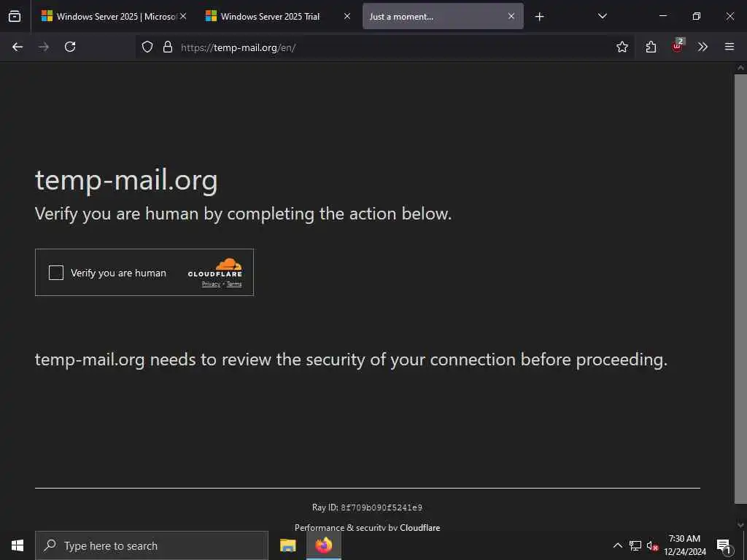Open the Windows Start menu
The width and height of the screenshot is (747, 560).
click(x=18, y=545)
